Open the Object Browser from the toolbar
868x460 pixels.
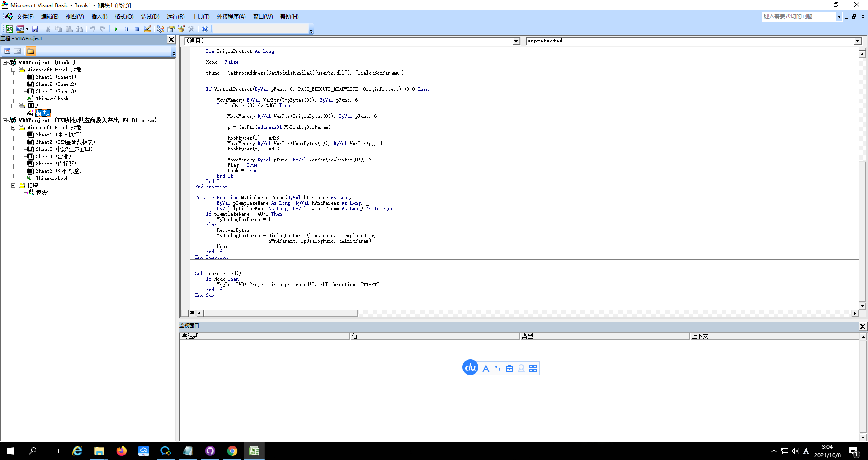click(182, 29)
